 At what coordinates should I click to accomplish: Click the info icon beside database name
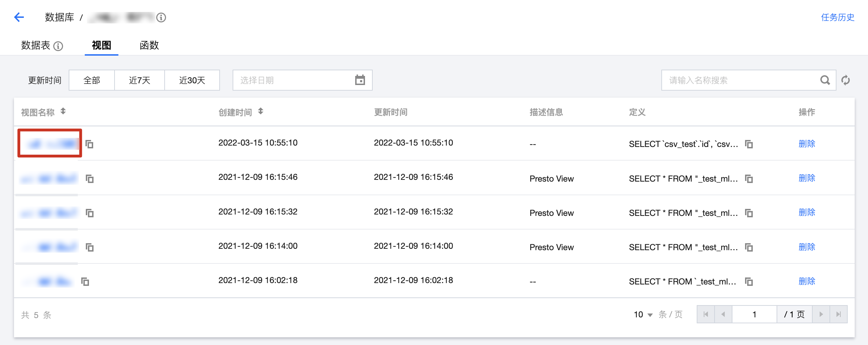pos(161,17)
